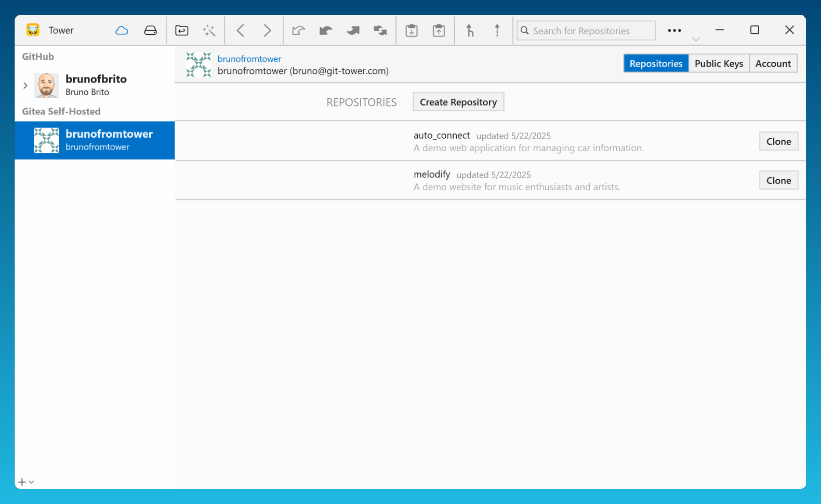Navigate back with left arrow
Viewport: 821px width, 504px height.
tap(241, 31)
